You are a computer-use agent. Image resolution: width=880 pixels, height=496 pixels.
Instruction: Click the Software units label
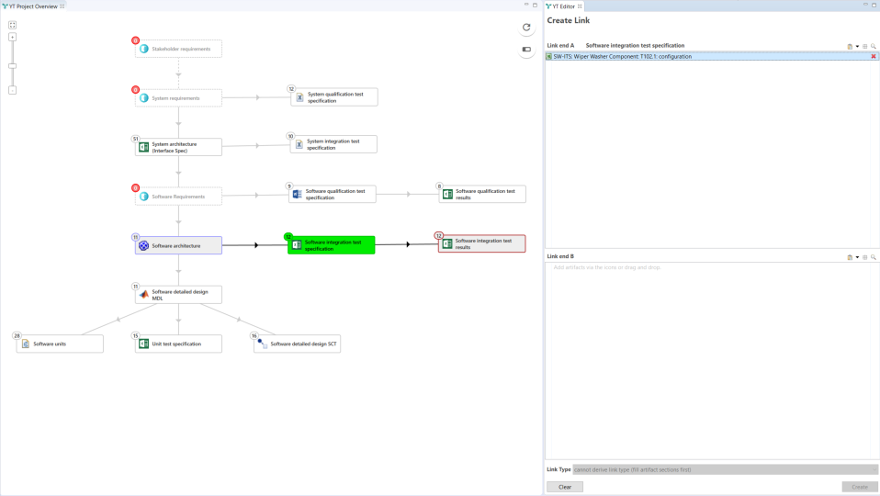[x=49, y=344]
